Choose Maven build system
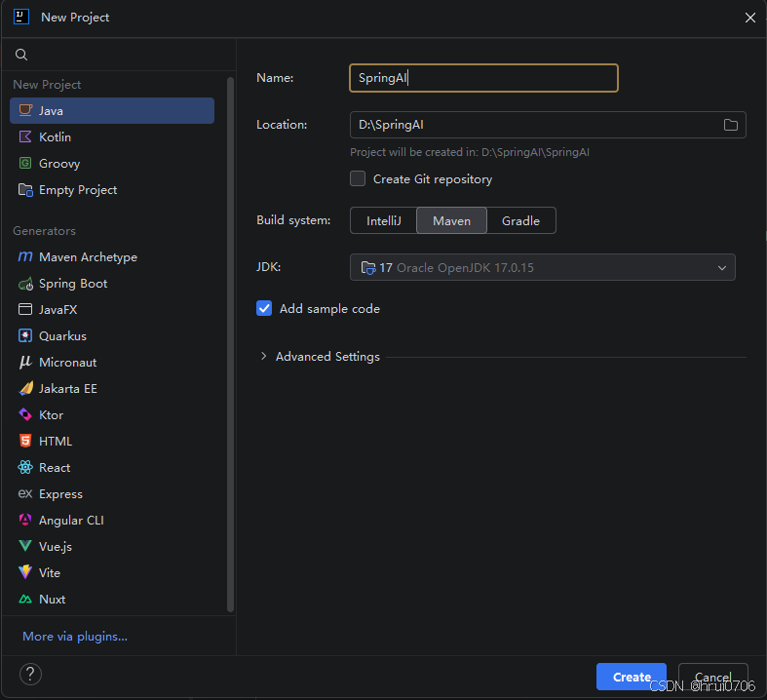The height and width of the screenshot is (700, 767). tap(451, 220)
